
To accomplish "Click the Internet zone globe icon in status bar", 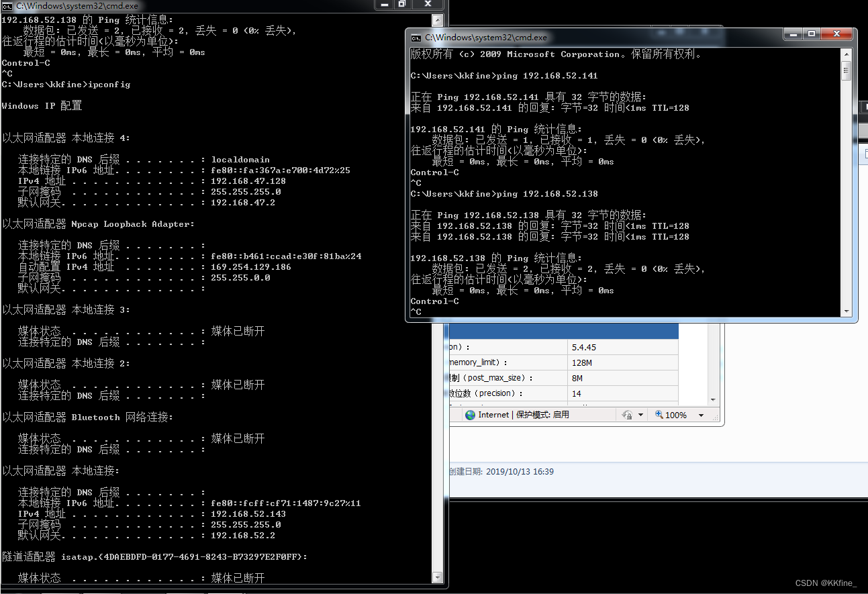I will coord(470,415).
